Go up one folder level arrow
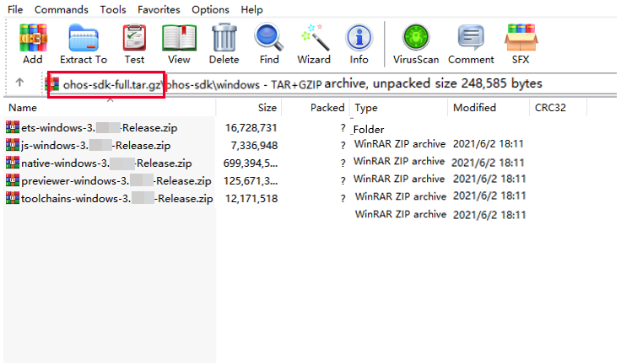Image resolution: width=621 pixels, height=364 pixels. tap(20, 83)
